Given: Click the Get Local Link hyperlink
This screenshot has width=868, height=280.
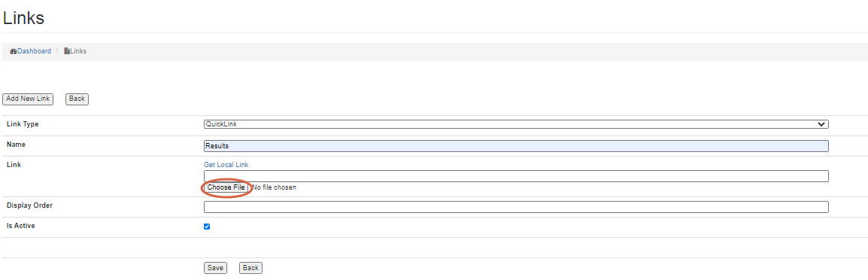Looking at the screenshot, I should pos(226,165).
